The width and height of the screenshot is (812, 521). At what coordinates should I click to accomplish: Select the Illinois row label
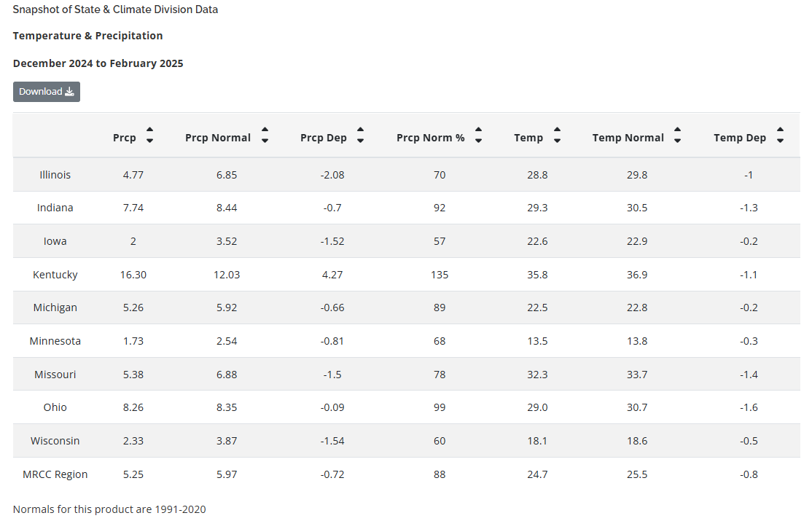[55, 175]
